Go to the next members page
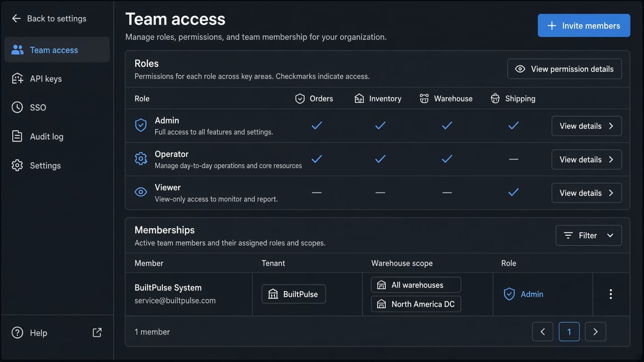This screenshot has width=644, height=362. pos(596,332)
